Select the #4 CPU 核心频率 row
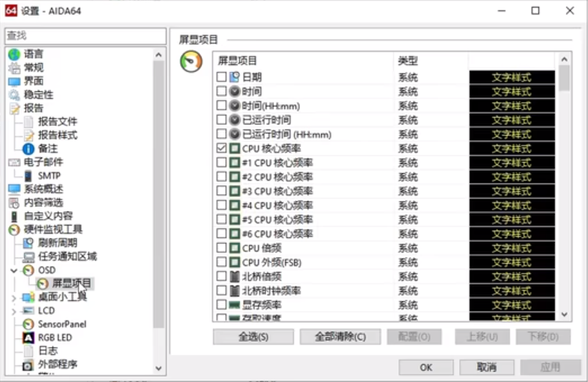Image resolution: width=588 pixels, height=382 pixels. pyautogui.click(x=385, y=205)
